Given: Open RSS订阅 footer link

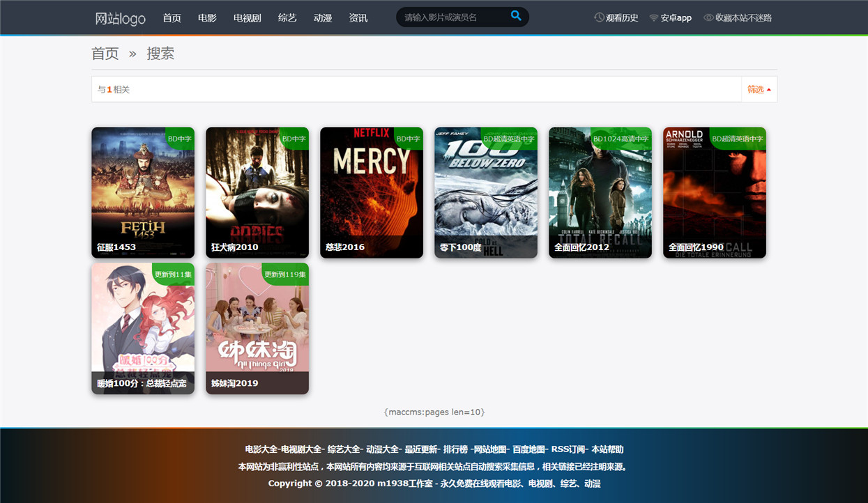Looking at the screenshot, I should 568,449.
